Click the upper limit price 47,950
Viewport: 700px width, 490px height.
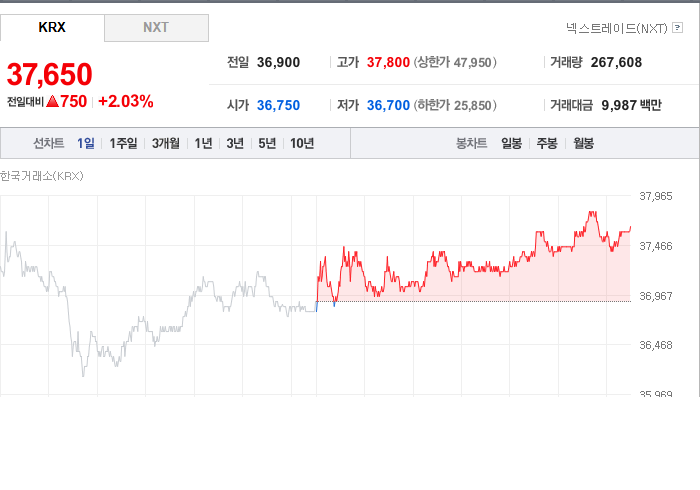(472, 62)
